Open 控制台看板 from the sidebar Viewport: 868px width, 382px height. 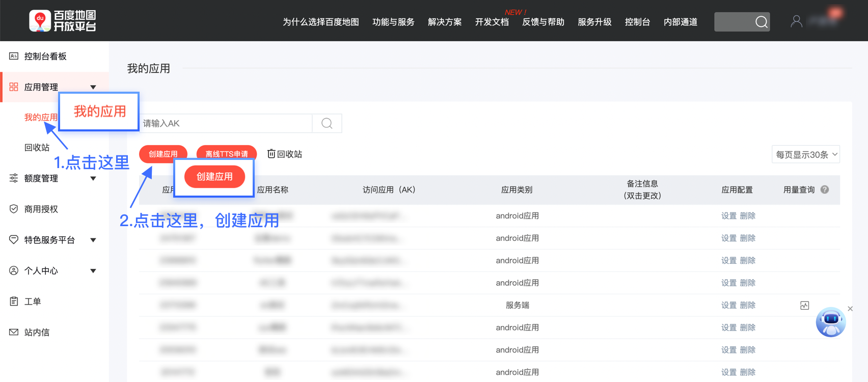[x=45, y=57]
